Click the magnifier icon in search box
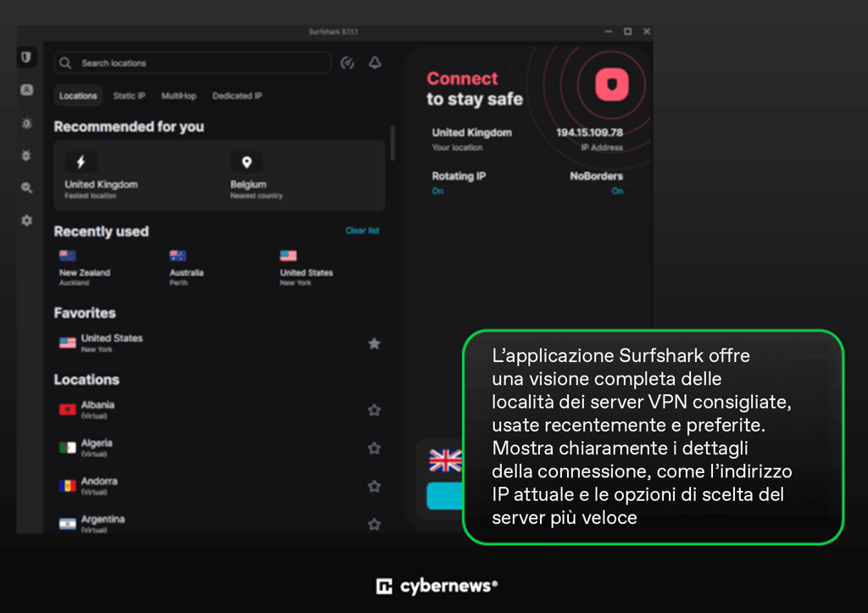Image resolution: width=868 pixels, height=613 pixels. click(x=65, y=63)
